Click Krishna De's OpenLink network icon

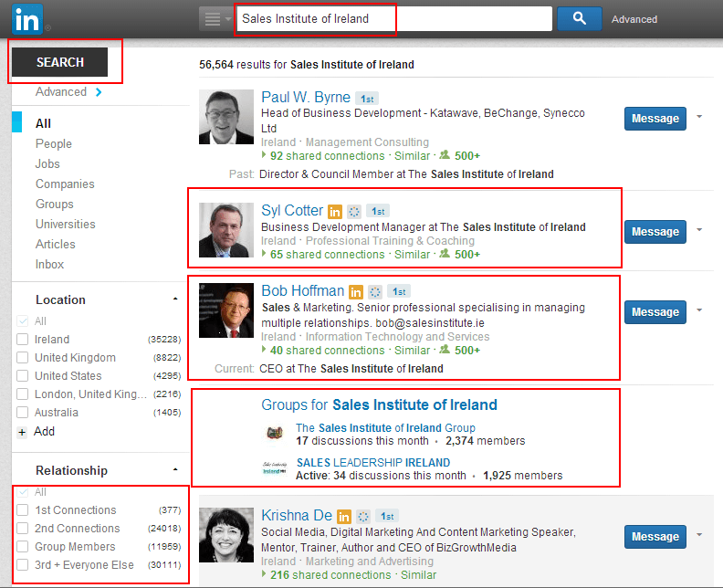363,517
